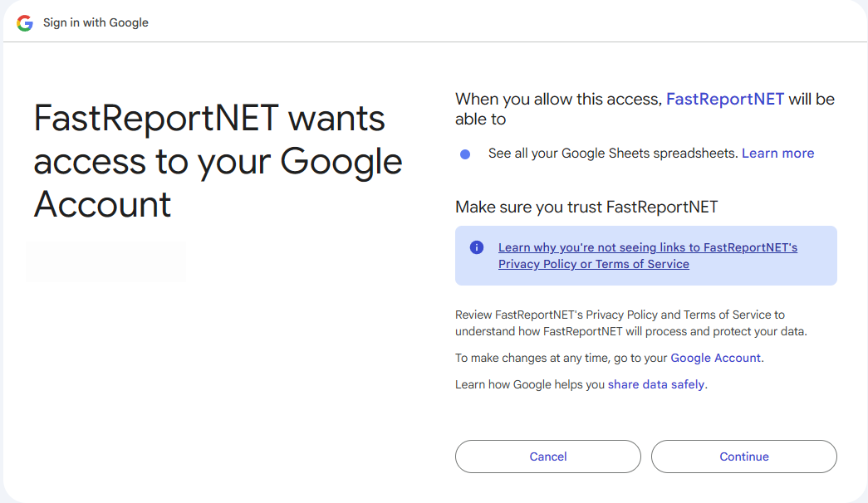The image size is (868, 503).
Task: Click the Sign in with Google title
Action: [x=96, y=22]
